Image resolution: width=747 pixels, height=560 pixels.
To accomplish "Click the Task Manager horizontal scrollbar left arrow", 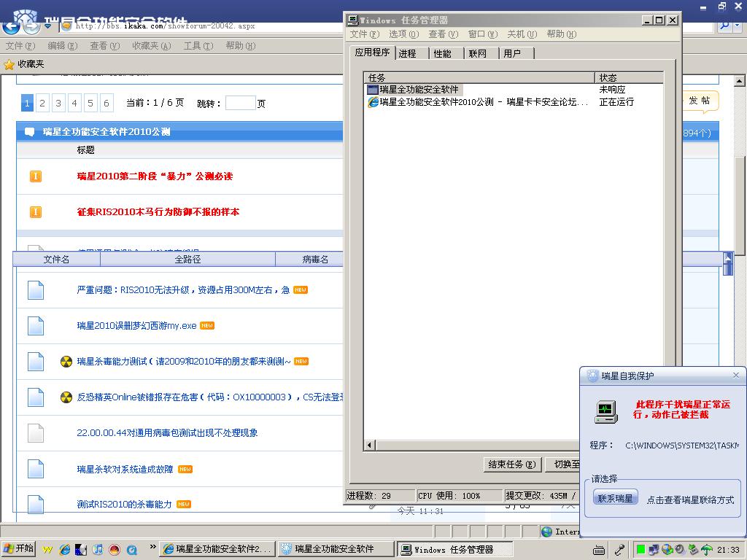I will click(x=370, y=445).
